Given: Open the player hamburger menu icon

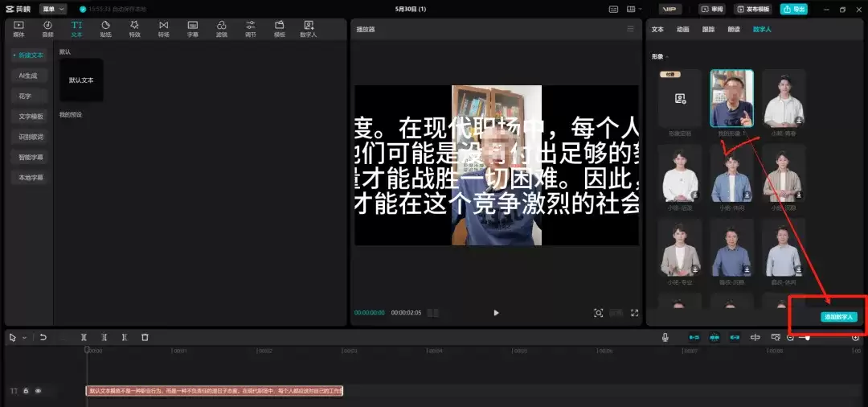Looking at the screenshot, I should [631, 29].
